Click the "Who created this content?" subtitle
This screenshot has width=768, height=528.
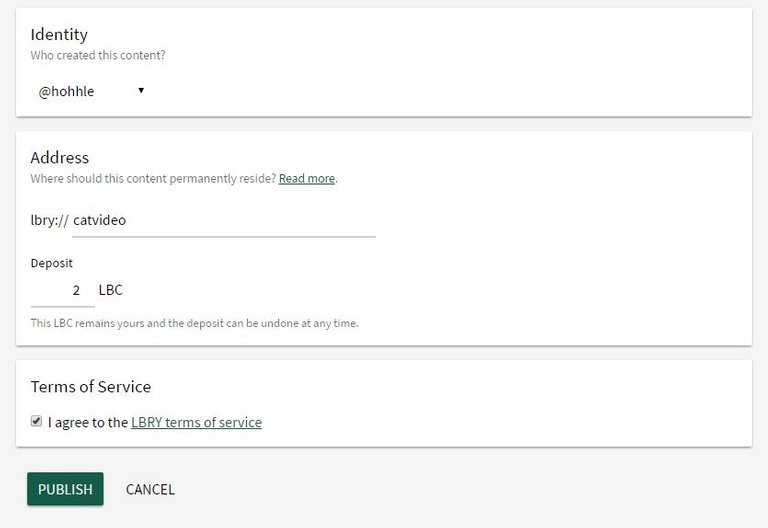[98, 56]
